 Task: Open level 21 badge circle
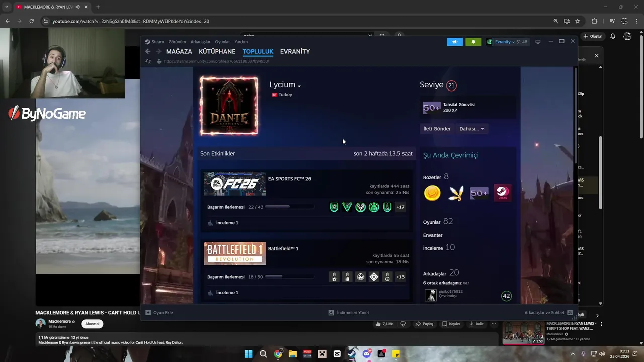pos(451,85)
